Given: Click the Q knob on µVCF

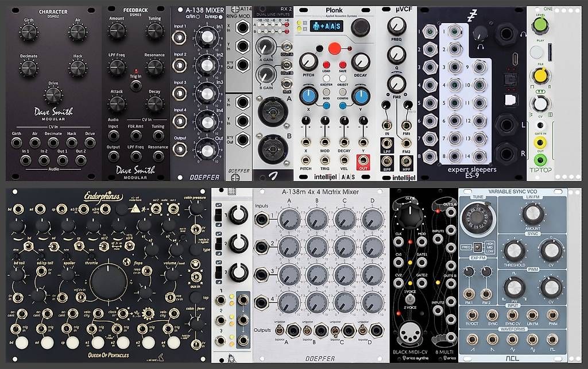Looking at the screenshot, I should (x=396, y=55).
